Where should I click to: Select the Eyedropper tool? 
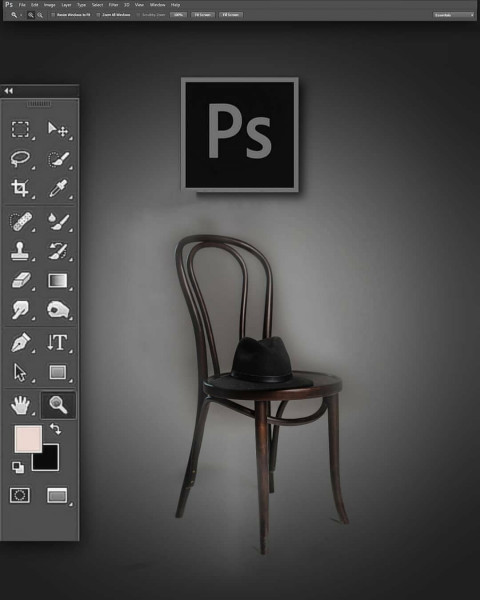[58, 188]
